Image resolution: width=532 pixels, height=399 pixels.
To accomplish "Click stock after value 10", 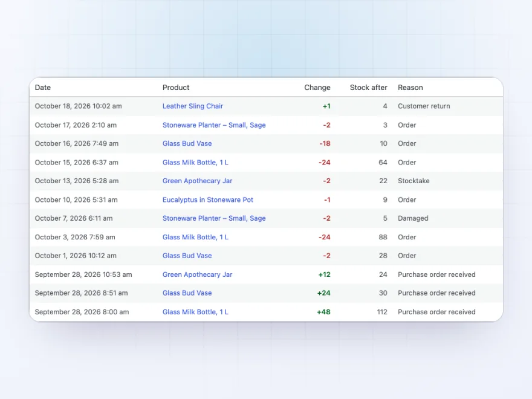I will coord(383,143).
